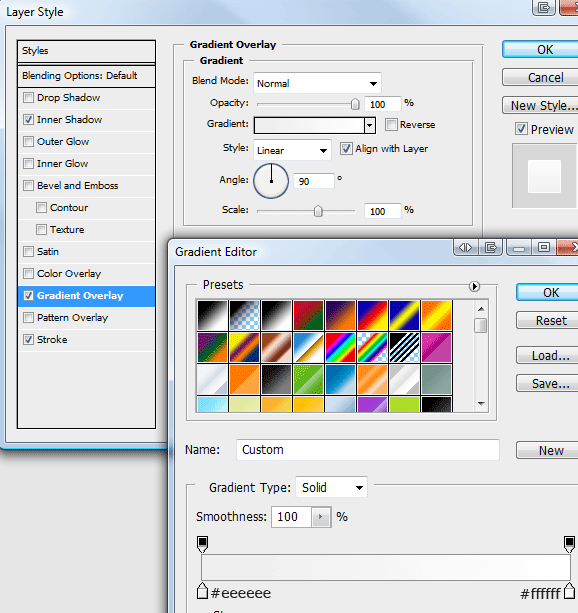Select the #ffffff color stop
The height and width of the screenshot is (613, 578).
569,591
